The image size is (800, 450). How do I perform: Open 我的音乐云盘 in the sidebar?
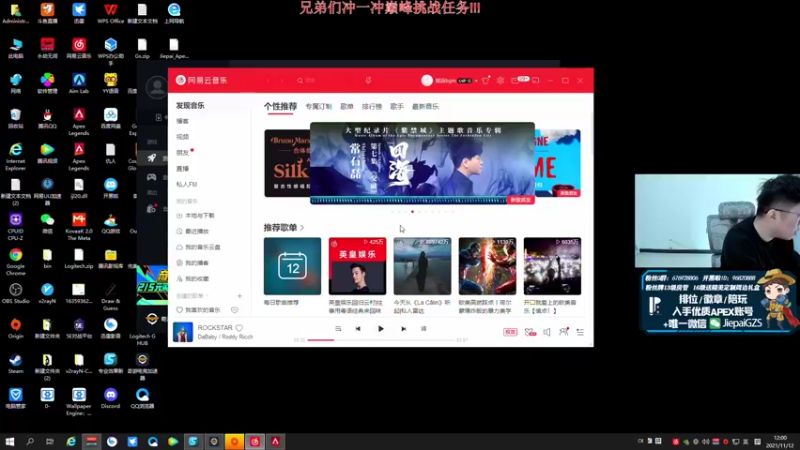pyautogui.click(x=198, y=247)
